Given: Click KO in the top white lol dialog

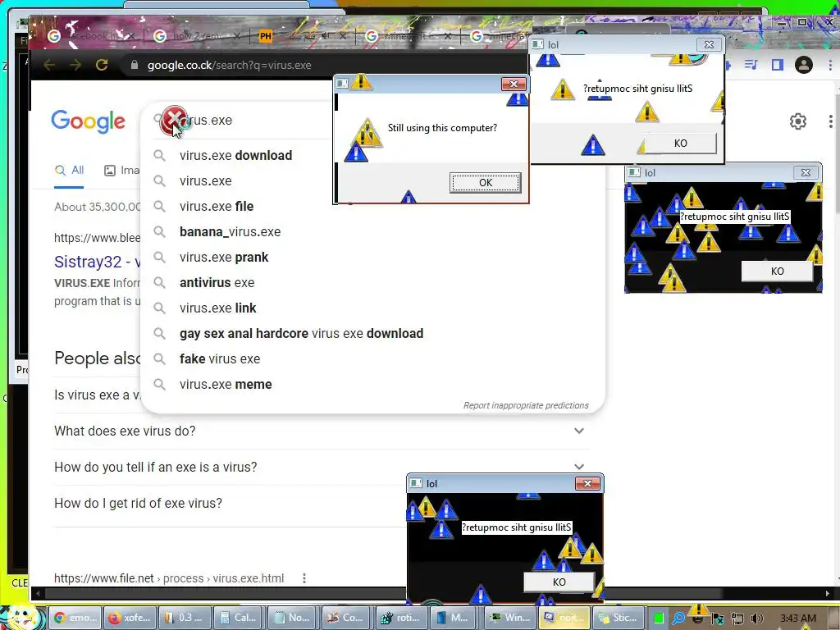Looking at the screenshot, I should pyautogui.click(x=680, y=143).
